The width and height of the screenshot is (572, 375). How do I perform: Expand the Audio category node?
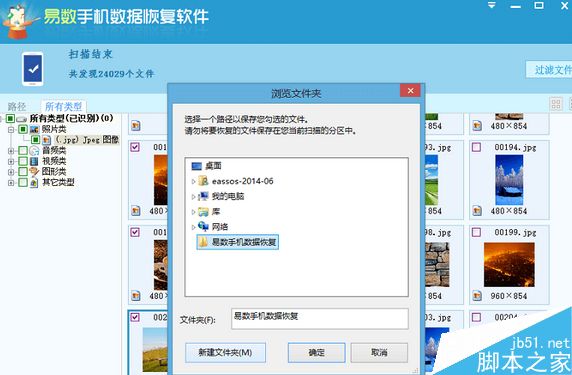point(11,151)
